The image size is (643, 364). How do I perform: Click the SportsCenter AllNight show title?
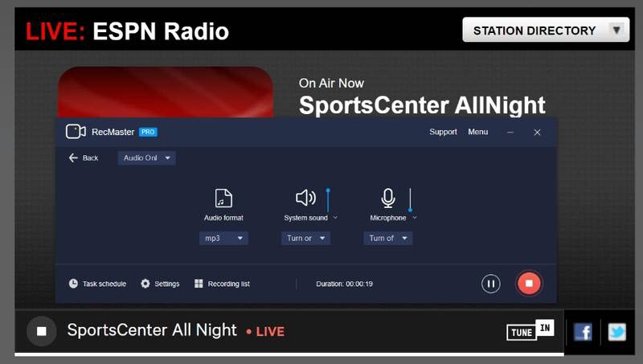coord(422,106)
